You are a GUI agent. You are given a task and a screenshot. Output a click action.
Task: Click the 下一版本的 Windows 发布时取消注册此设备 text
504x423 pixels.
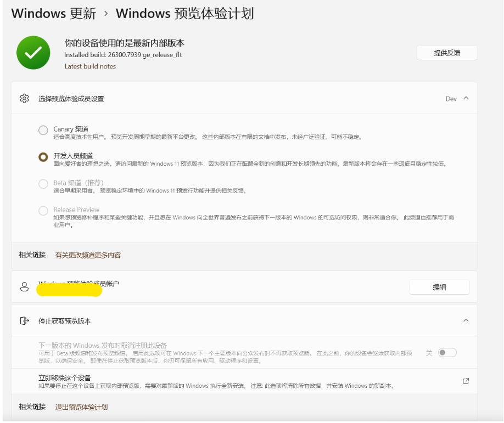tap(103, 346)
